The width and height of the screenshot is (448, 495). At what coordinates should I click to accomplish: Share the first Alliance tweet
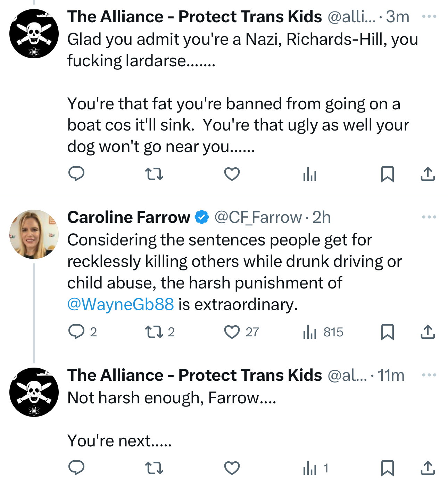(x=428, y=174)
